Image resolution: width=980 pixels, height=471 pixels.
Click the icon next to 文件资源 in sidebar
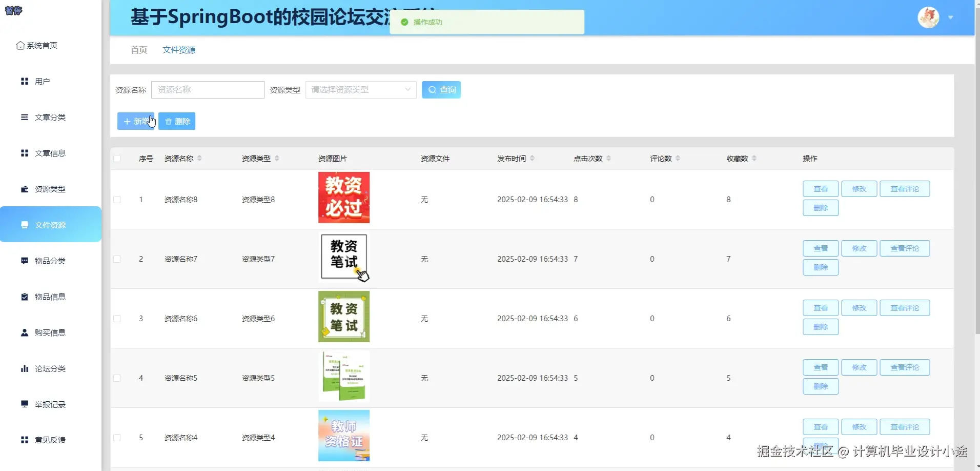point(25,225)
